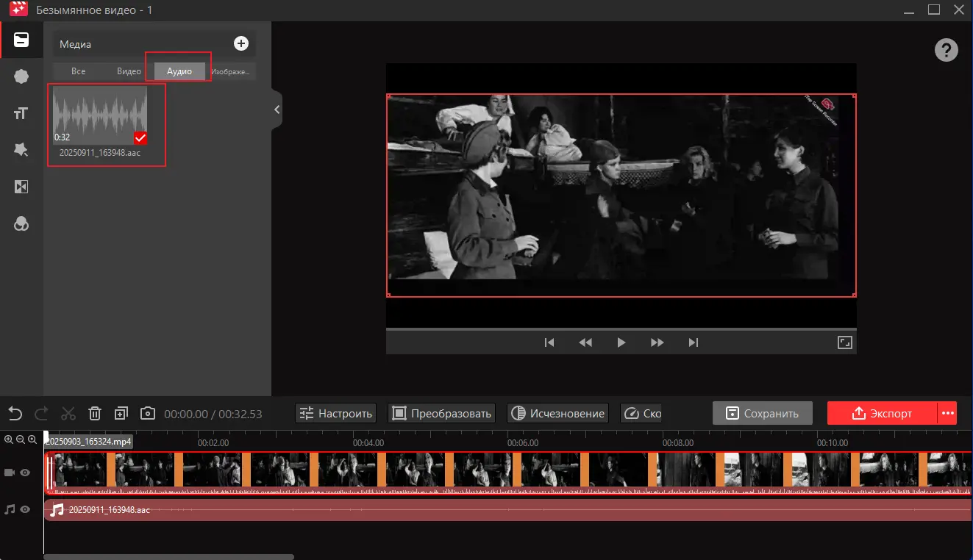Take a snapshot with the camera icon

(148, 413)
